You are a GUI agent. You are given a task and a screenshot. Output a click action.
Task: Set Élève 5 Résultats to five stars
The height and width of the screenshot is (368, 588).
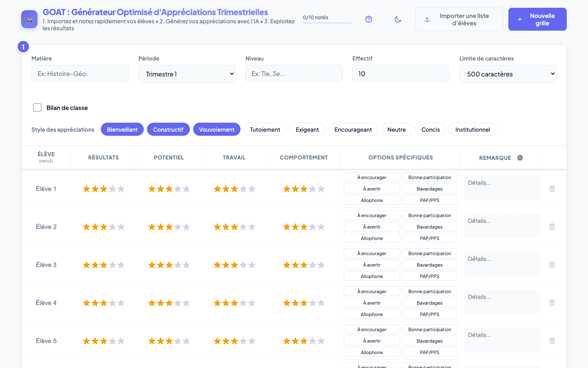coord(121,341)
